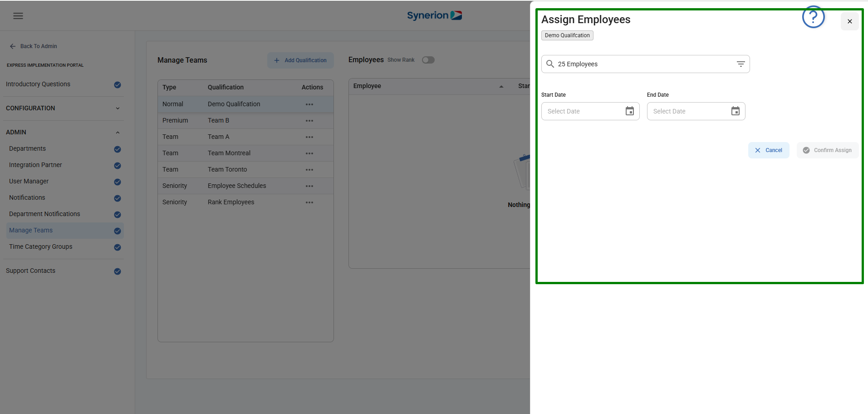868x414 pixels.
Task: Open the employee filter icon in the search box
Action: pos(740,64)
